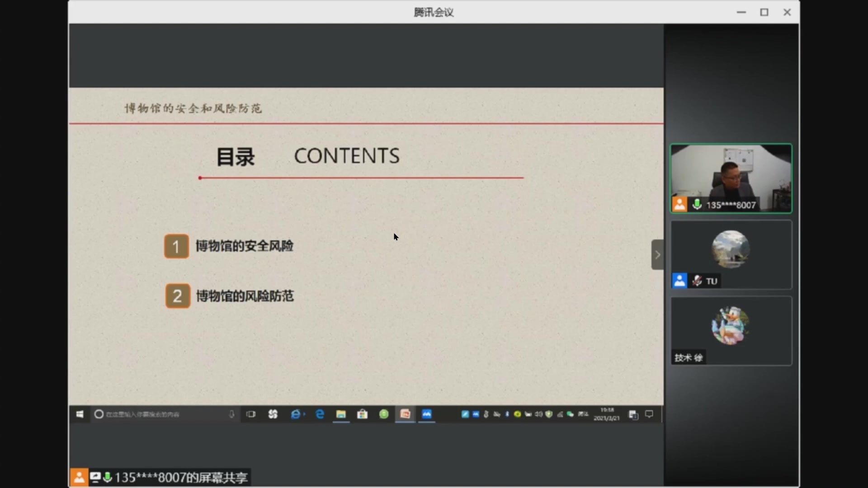Open the pinwheel fan app icon in taskbar
Viewport: 868px width, 488px height.
273,414
